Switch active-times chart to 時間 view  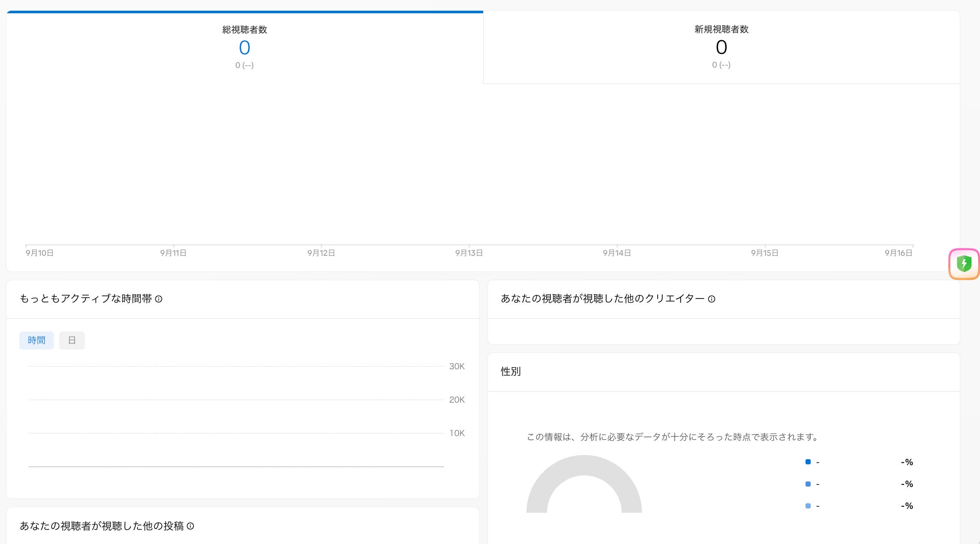click(x=36, y=341)
